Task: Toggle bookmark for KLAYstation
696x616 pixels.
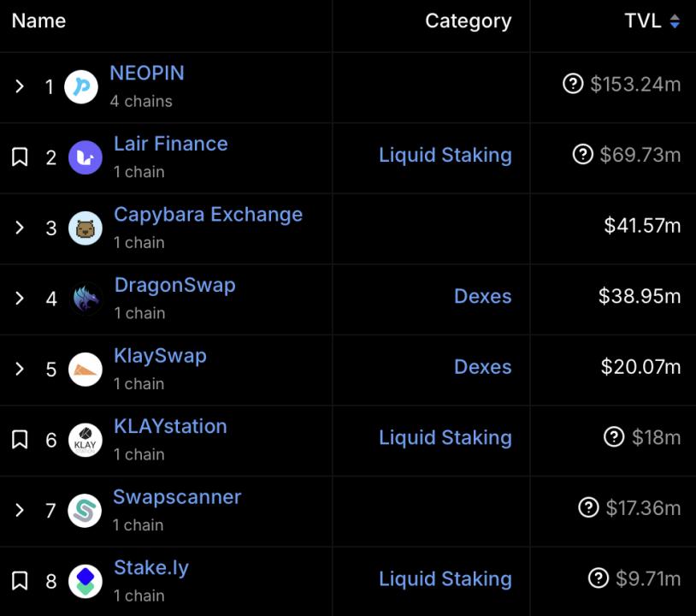Action: pos(20,440)
